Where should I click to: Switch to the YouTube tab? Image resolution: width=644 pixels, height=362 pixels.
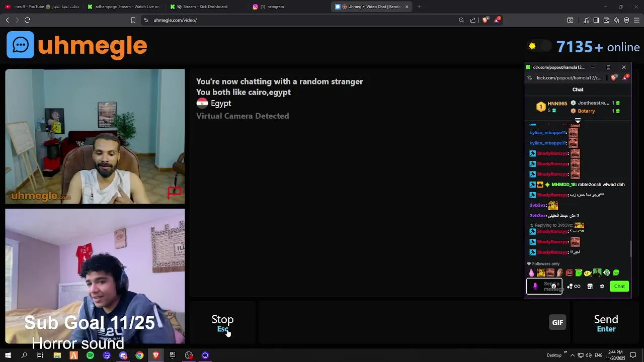point(41,7)
